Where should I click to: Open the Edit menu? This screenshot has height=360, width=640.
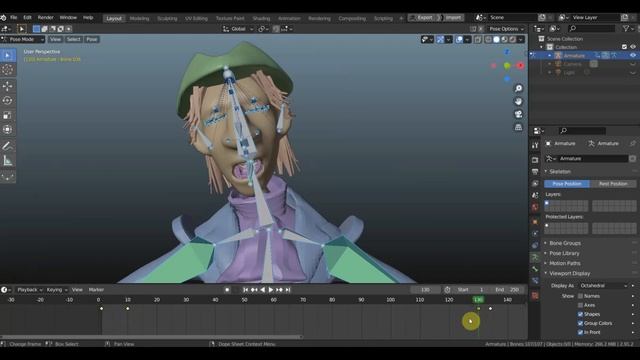27,18
